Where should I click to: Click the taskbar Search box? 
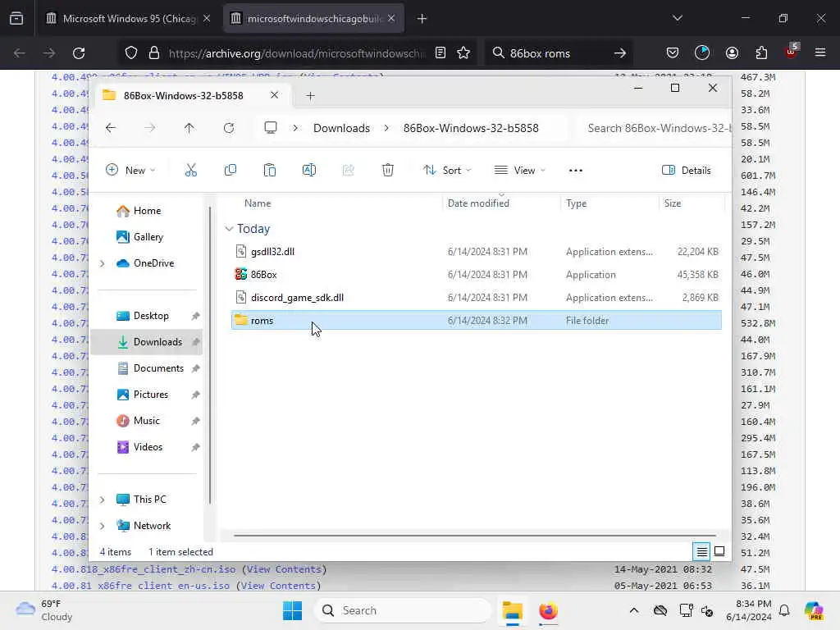403,610
